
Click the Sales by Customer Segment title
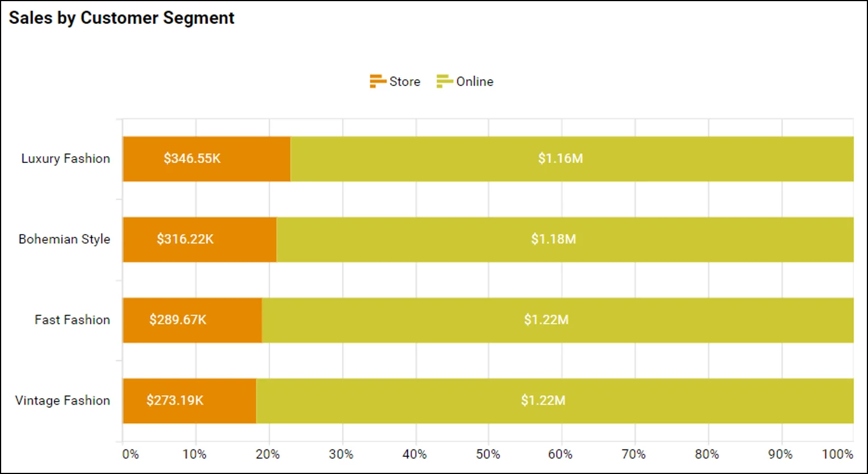click(x=121, y=18)
